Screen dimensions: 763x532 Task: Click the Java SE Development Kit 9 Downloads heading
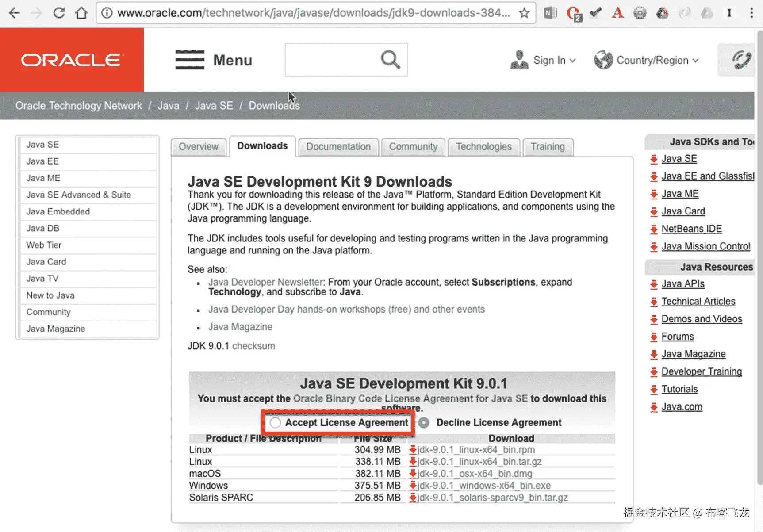319,181
